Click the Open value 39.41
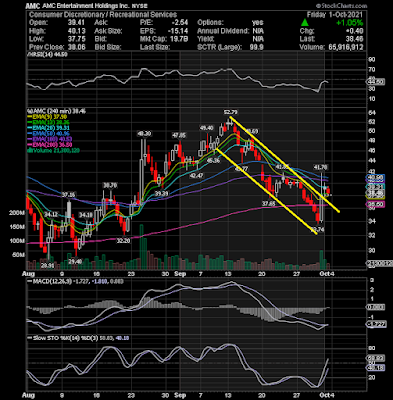The width and height of the screenshot is (393, 400). tap(76, 23)
